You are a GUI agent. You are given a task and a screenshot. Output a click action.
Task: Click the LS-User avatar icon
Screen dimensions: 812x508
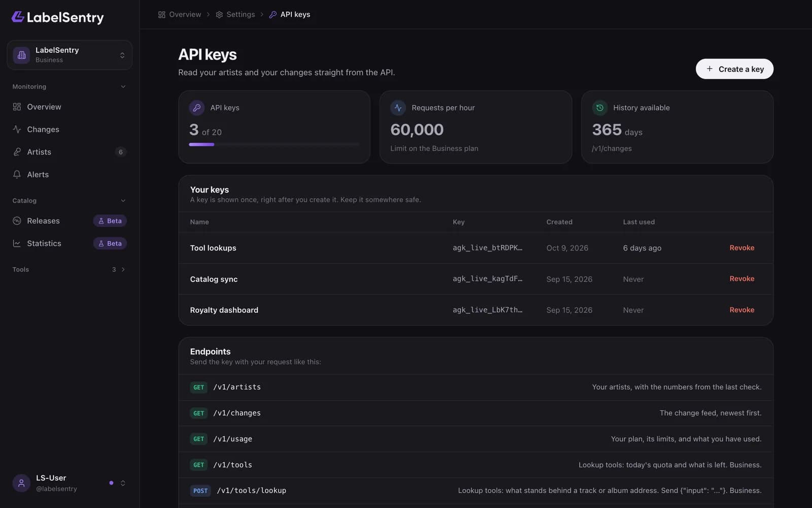click(21, 483)
